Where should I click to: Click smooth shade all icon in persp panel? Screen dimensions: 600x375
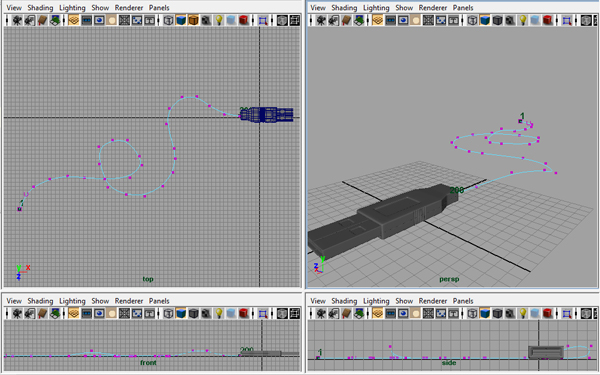coord(485,20)
